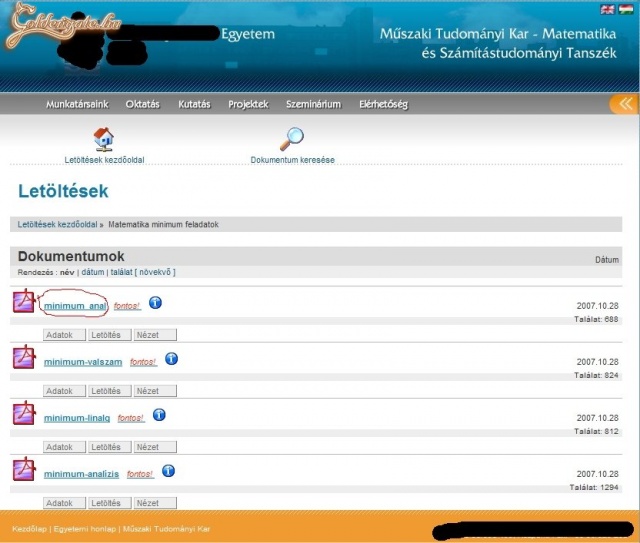Sort documents by dátum
This screenshot has height=543, width=640.
tap(92, 272)
